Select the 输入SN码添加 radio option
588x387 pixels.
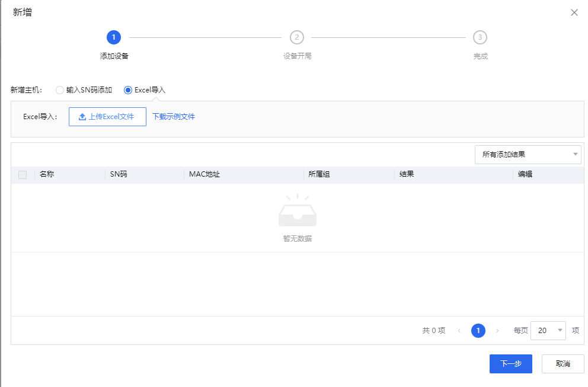(59, 90)
